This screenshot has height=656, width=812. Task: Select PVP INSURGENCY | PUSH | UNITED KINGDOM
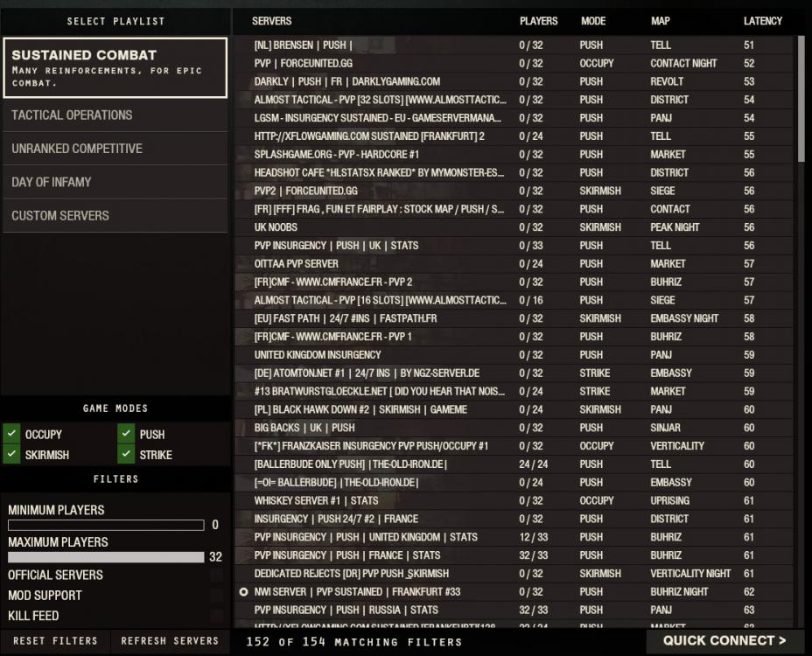pyautogui.click(x=514, y=537)
